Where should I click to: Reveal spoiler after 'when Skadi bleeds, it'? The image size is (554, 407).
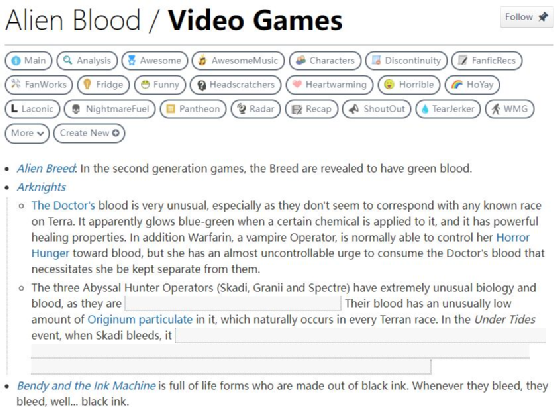360,335
